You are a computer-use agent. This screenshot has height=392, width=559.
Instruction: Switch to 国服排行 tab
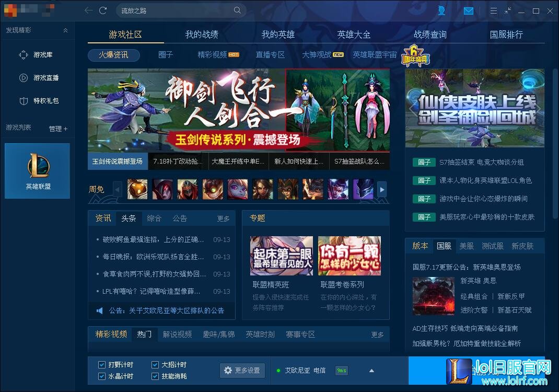click(506, 34)
